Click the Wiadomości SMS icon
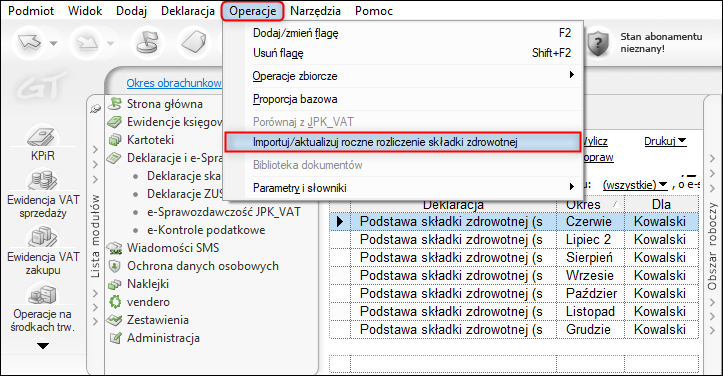This screenshot has width=723, height=376. click(x=114, y=248)
